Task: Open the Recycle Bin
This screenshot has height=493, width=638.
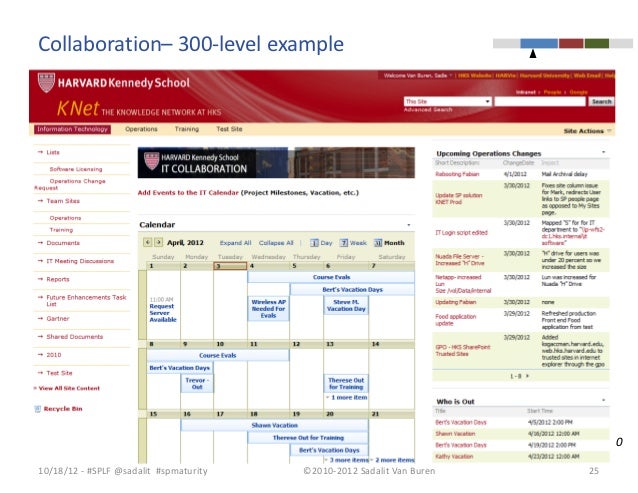Action: 59,409
